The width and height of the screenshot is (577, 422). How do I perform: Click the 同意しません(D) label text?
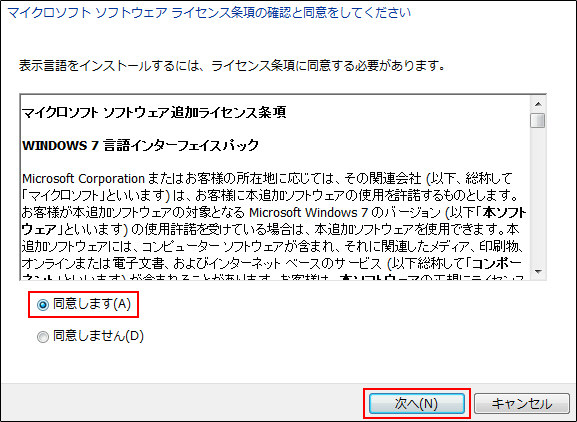(98, 336)
